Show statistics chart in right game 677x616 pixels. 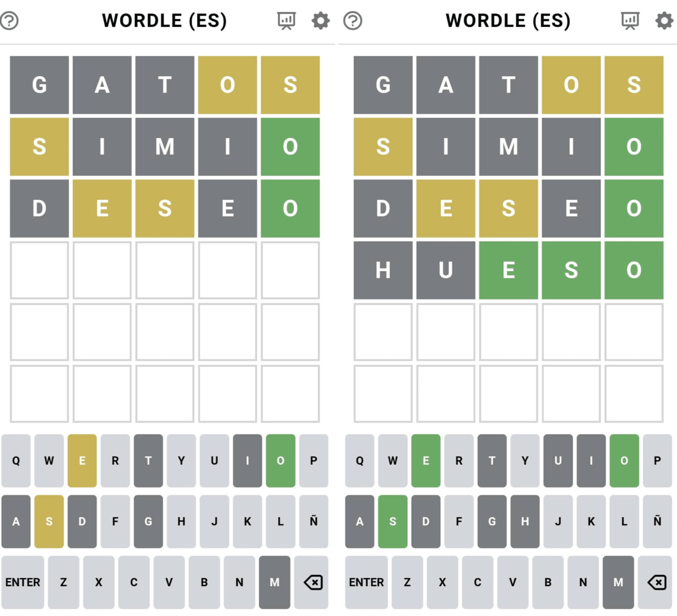pyautogui.click(x=630, y=21)
